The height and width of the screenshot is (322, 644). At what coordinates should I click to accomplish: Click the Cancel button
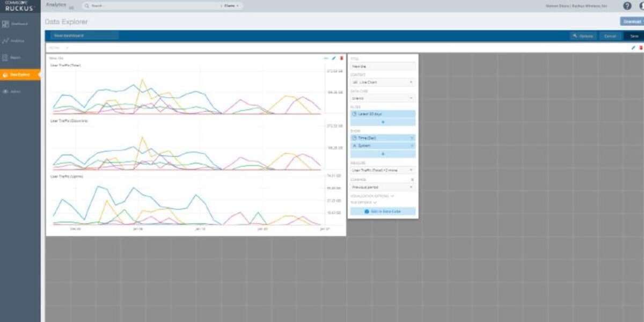pos(610,36)
